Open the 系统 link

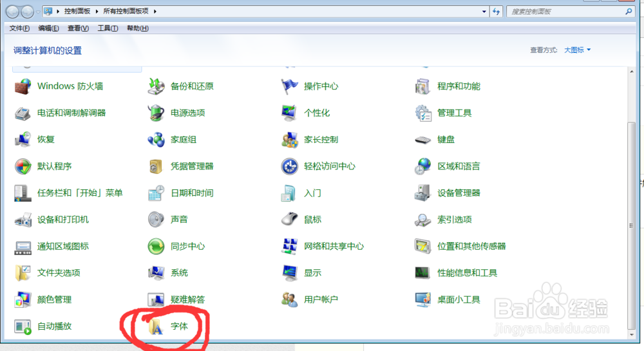(179, 273)
